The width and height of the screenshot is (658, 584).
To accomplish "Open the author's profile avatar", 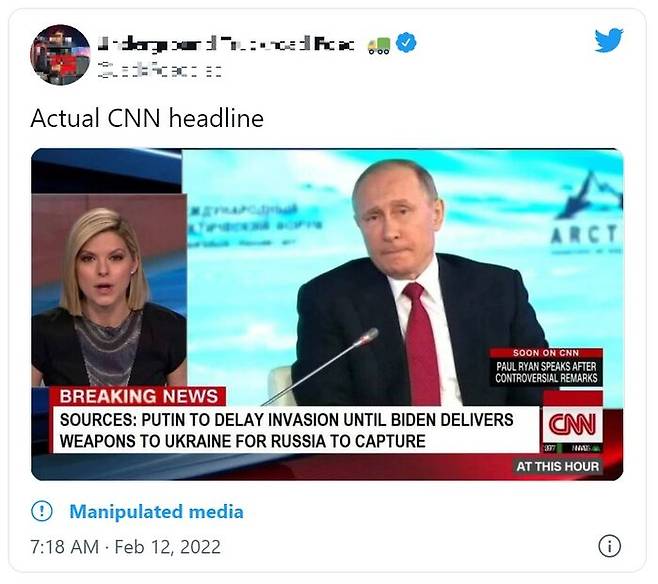I will 60,55.
